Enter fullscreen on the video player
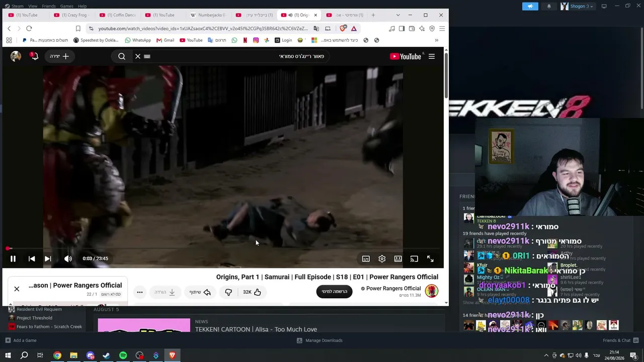The height and width of the screenshot is (362, 644). [x=430, y=259]
